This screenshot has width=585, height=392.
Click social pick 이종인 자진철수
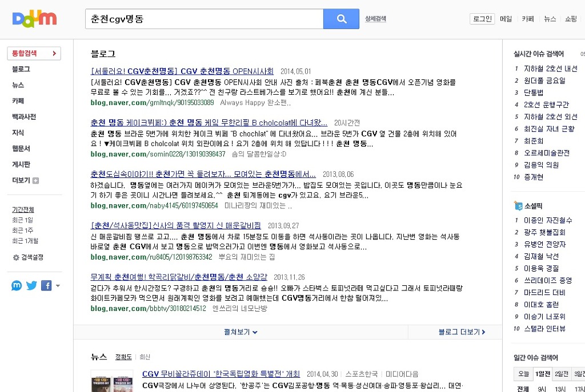click(548, 220)
